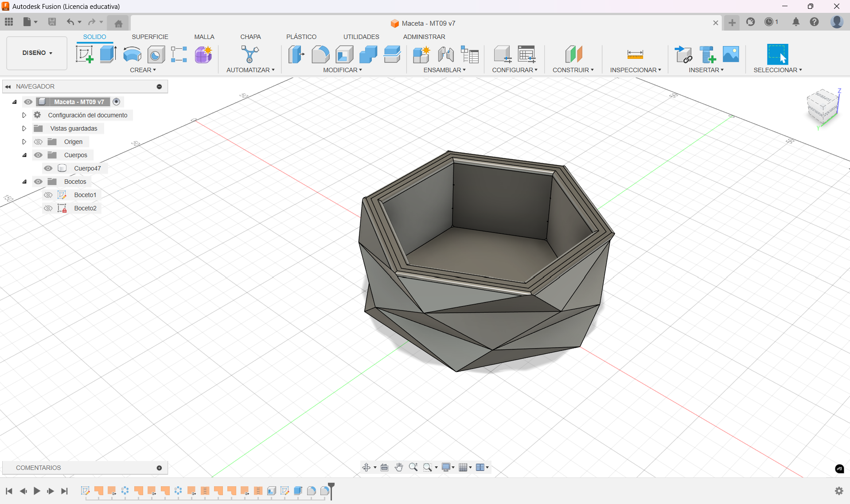Select the Create Sketch tool
This screenshot has height=504, width=850.
(84, 54)
